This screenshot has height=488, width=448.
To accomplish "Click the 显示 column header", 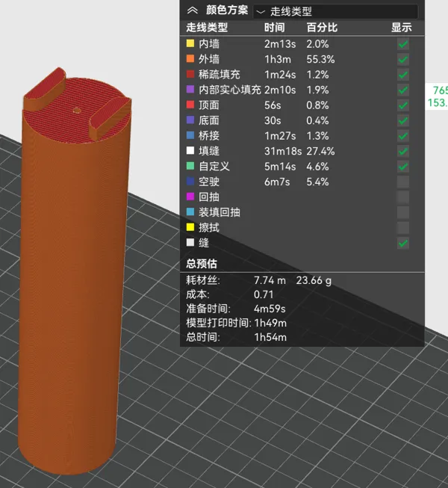I will click(402, 28).
